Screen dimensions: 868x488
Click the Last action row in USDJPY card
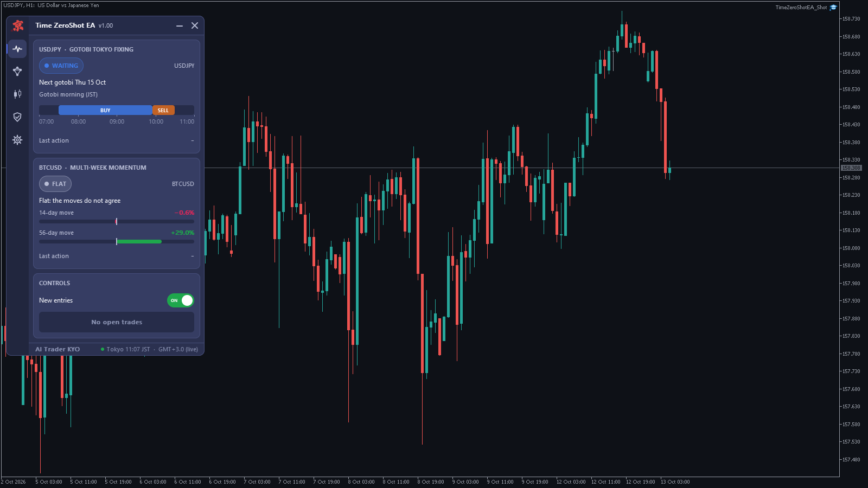coord(117,140)
